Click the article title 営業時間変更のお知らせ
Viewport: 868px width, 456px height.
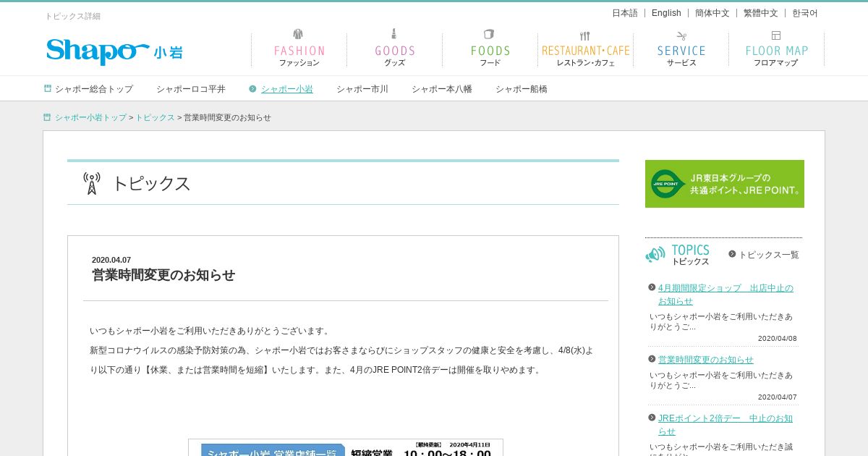(163, 275)
